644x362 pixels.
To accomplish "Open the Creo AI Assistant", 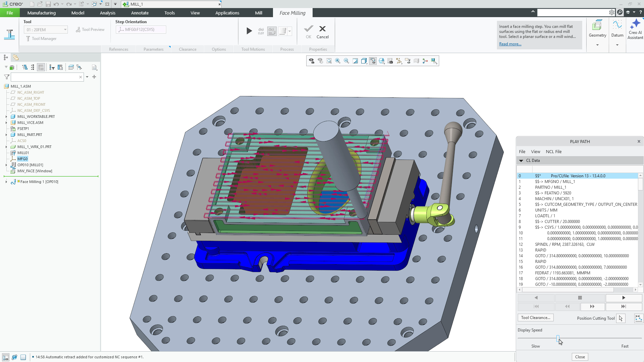I will (x=635, y=30).
